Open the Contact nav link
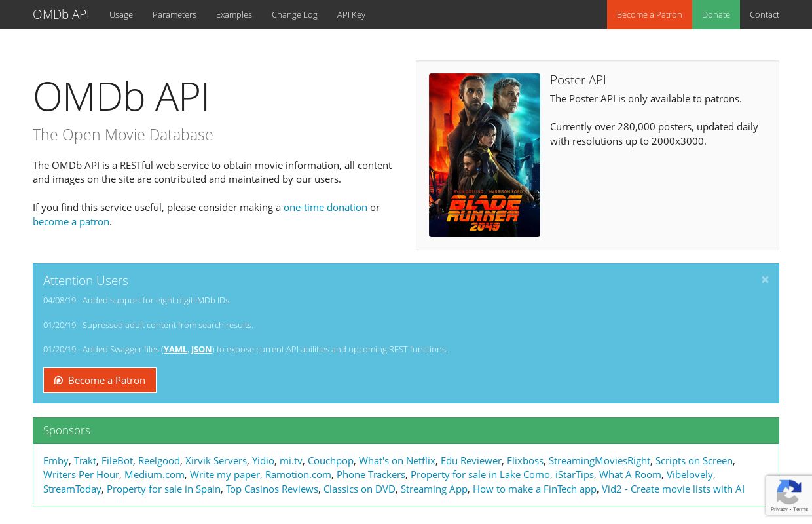Image resolution: width=812 pixels, height=524 pixels. (764, 14)
